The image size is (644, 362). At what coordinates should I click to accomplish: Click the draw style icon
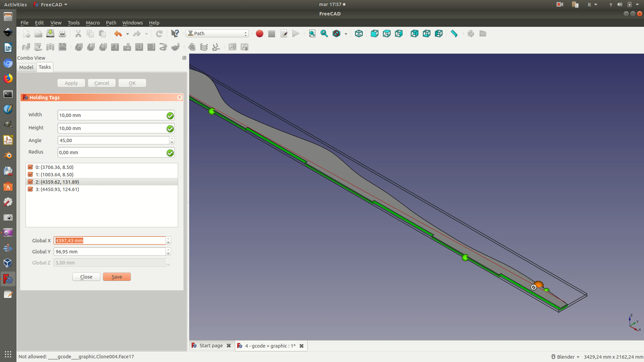pos(336,34)
